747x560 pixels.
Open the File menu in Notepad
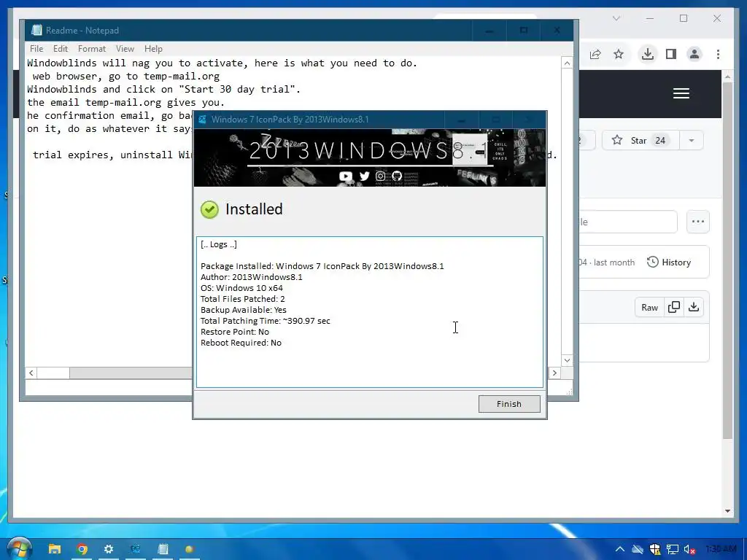click(36, 49)
